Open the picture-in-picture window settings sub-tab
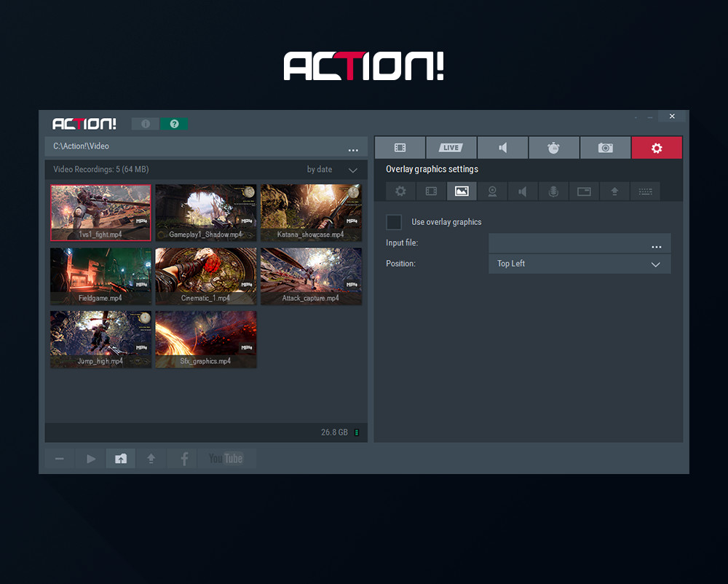Image resolution: width=728 pixels, height=584 pixels. pos(584,192)
